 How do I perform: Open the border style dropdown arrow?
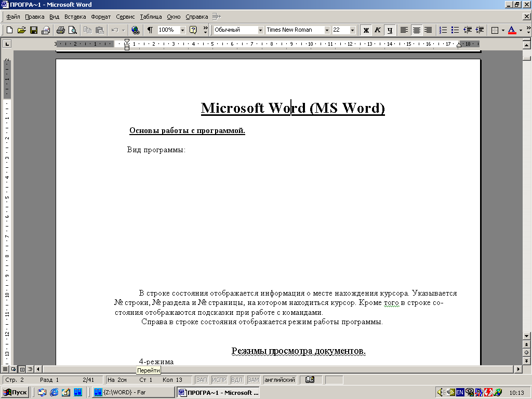(x=502, y=30)
